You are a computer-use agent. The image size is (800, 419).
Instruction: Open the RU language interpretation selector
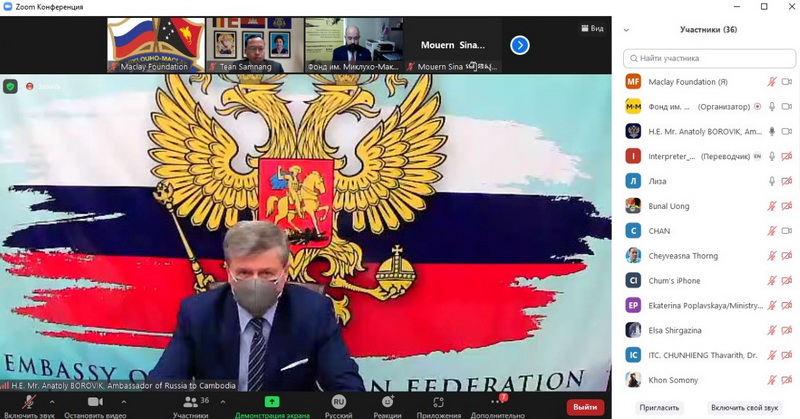pos(339,402)
